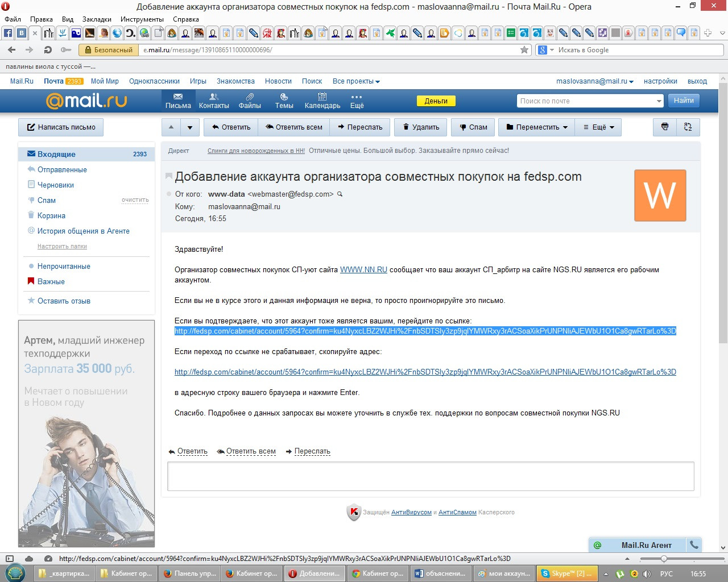Open the search engine selector arrow

[x=552, y=50]
